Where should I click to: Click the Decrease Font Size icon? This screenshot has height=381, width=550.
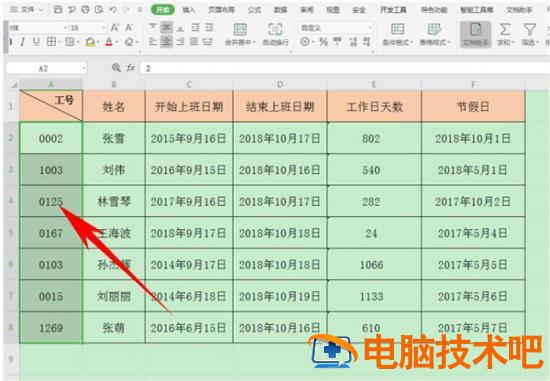[x=129, y=27]
